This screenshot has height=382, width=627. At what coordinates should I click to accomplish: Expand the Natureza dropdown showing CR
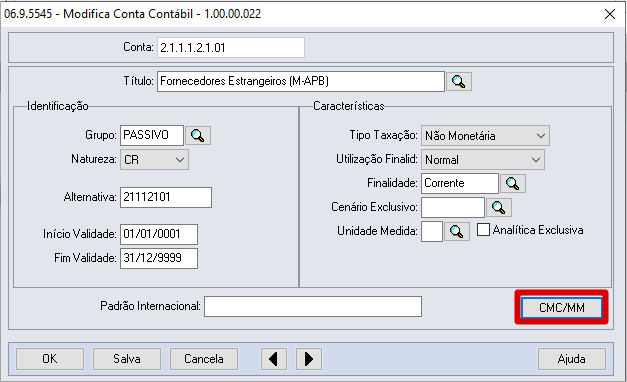154,160
